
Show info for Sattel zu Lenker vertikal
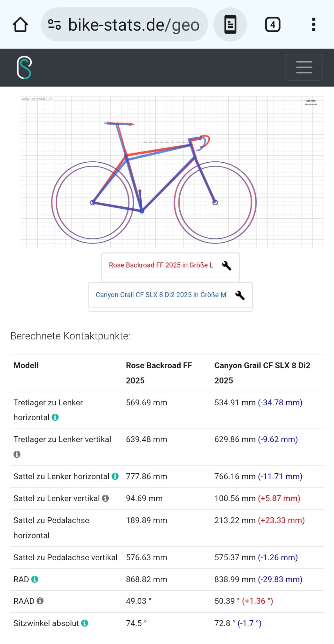point(105,498)
